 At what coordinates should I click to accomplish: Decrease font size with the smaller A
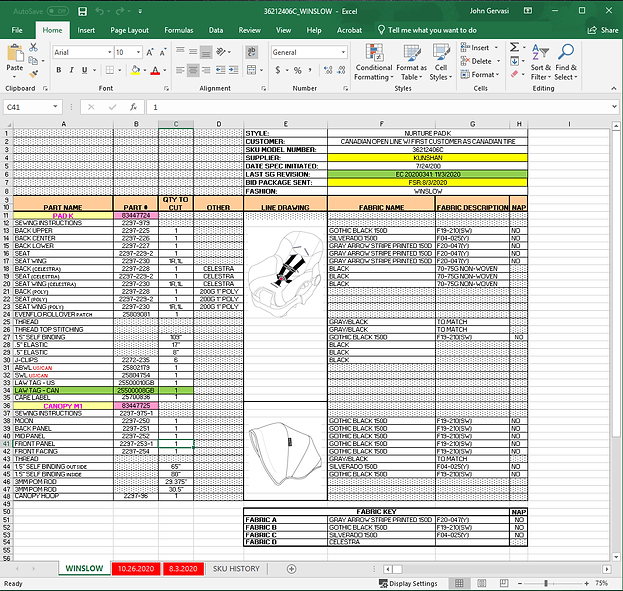[x=163, y=52]
